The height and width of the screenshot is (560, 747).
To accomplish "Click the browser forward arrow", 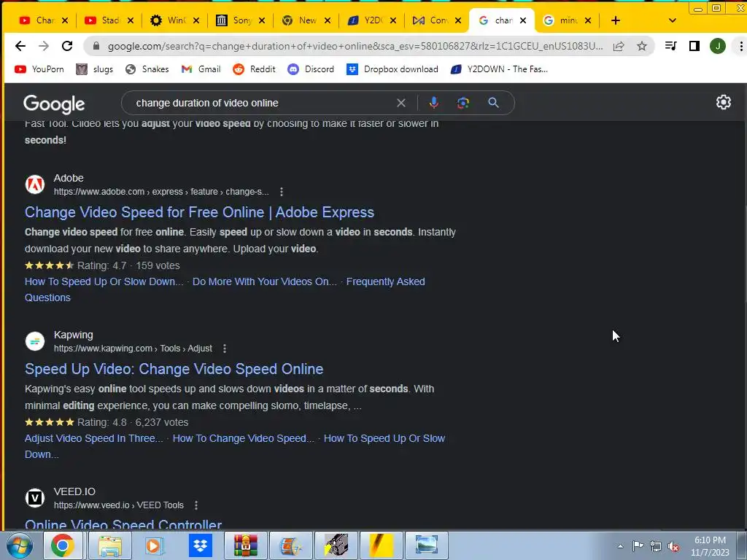I will click(44, 46).
